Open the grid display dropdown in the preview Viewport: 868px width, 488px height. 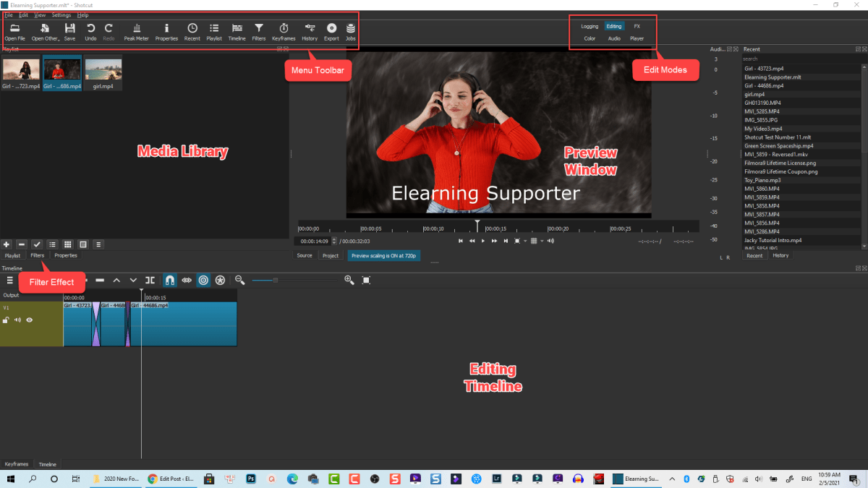(x=542, y=241)
